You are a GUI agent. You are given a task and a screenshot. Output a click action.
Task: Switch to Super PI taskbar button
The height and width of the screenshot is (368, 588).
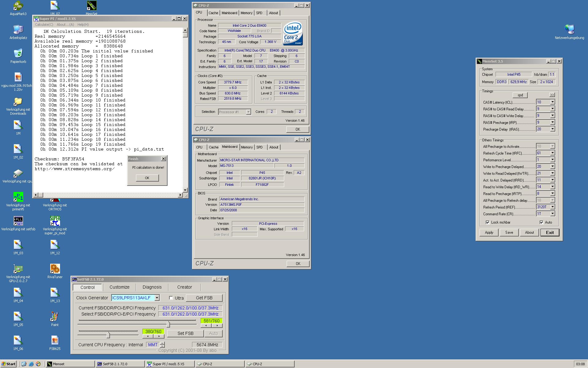[170, 364]
